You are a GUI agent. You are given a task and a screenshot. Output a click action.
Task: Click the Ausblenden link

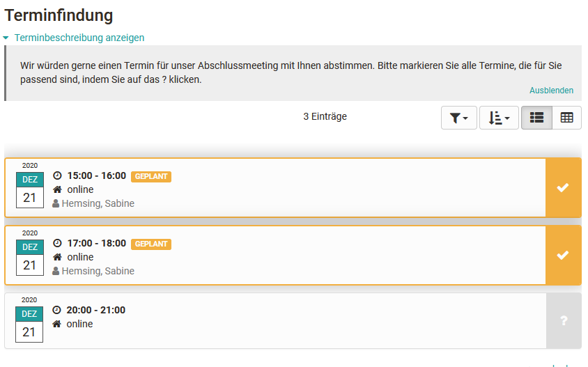[x=551, y=91]
